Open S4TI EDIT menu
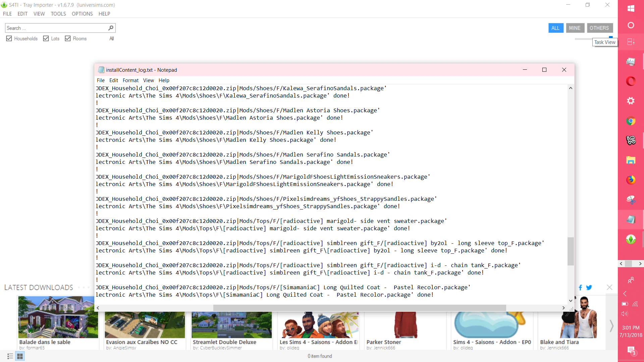The height and width of the screenshot is (362, 644). coord(22,14)
